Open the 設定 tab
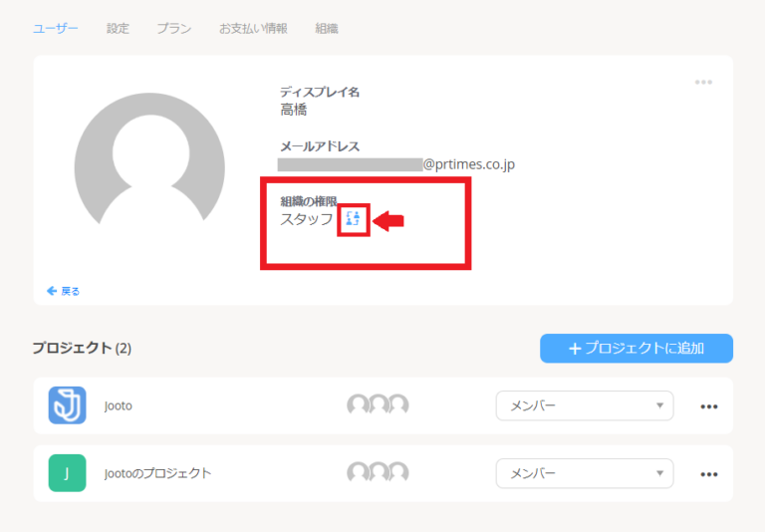The width and height of the screenshot is (765, 532). click(118, 28)
